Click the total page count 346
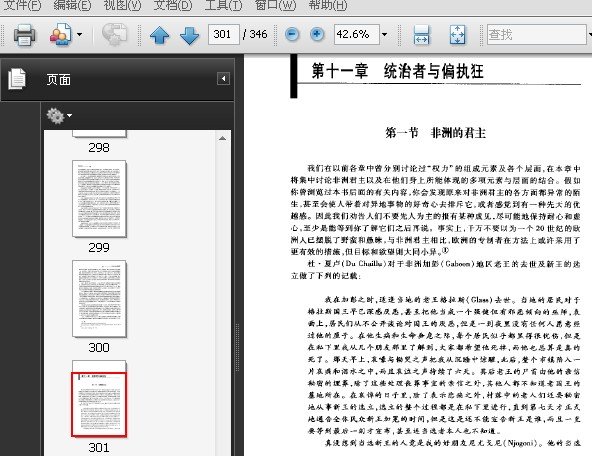This screenshot has width=592, height=456. point(259,34)
